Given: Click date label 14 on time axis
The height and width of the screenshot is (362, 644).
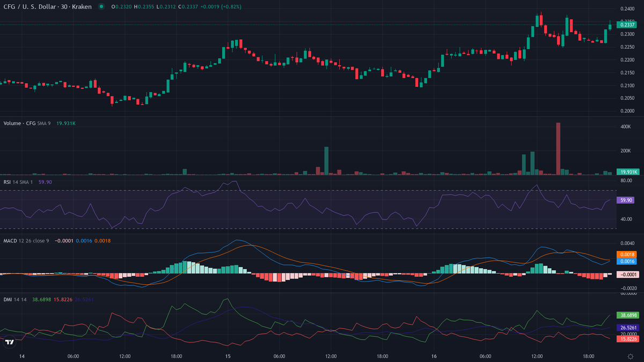Looking at the screenshot, I should pyautogui.click(x=22, y=356).
